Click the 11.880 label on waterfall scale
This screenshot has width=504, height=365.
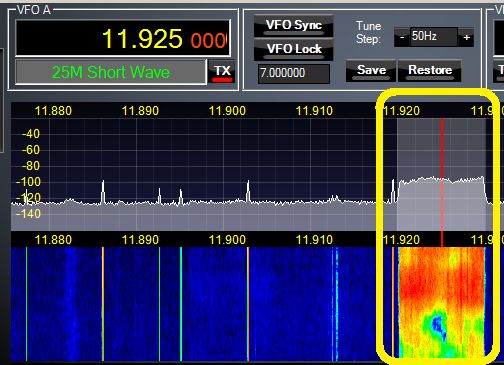tap(53, 240)
